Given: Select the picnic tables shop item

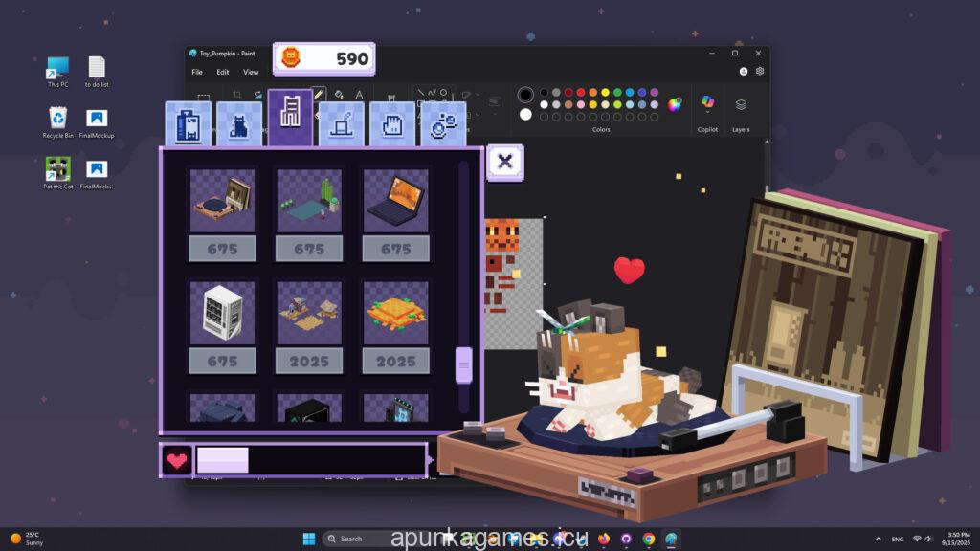Looking at the screenshot, I should click(x=309, y=313).
